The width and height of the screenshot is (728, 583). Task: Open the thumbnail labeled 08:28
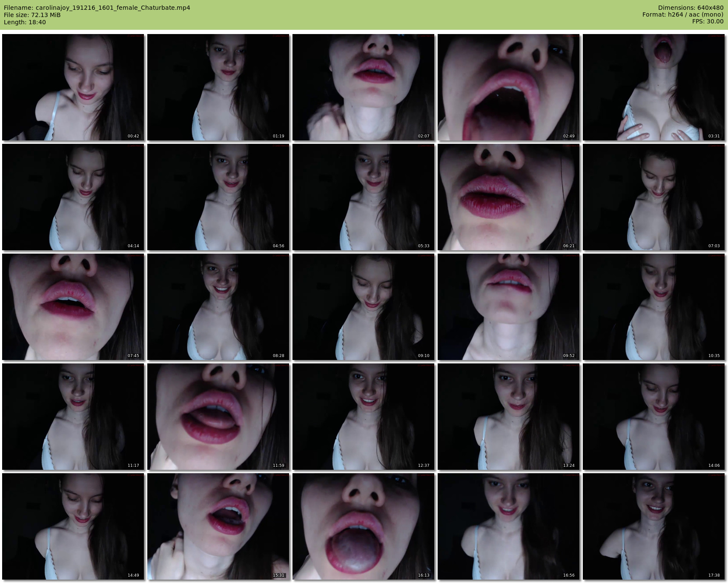click(218, 307)
